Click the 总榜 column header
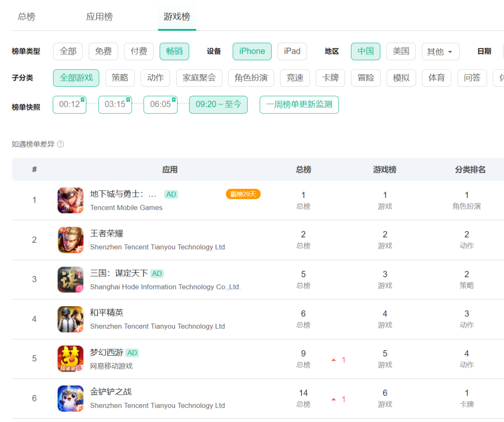Image resolution: width=504 pixels, height=422 pixels. click(303, 169)
